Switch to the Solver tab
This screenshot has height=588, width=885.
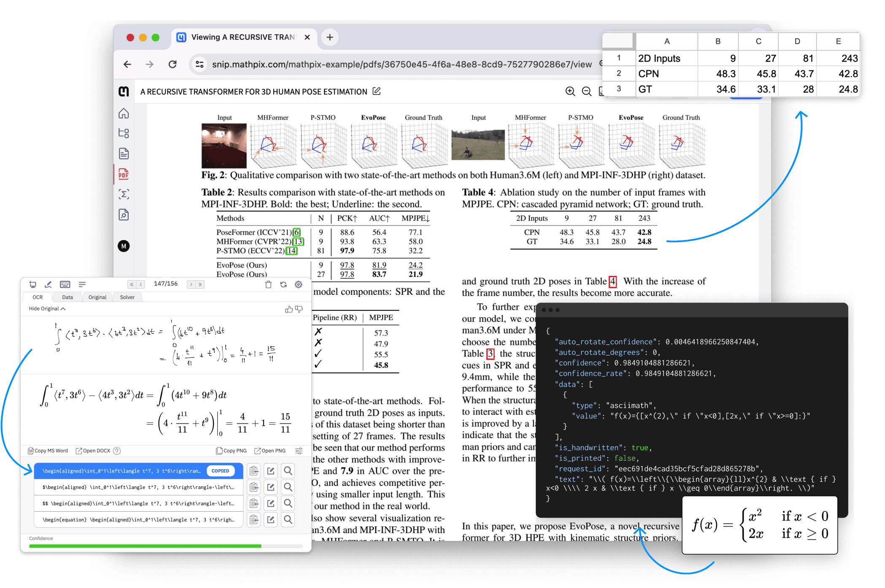point(127,297)
